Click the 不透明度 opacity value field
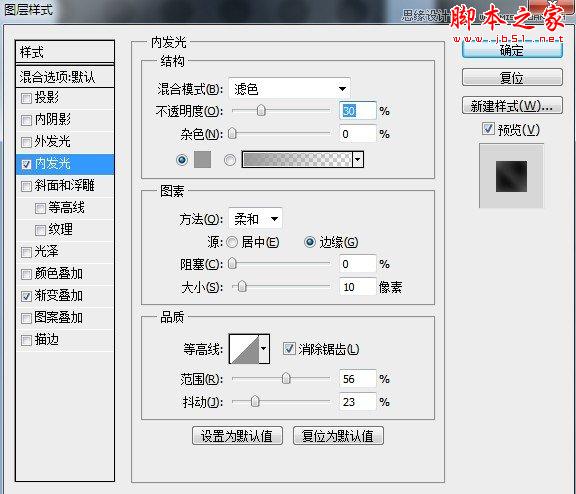This screenshot has width=576, height=494. [x=358, y=111]
